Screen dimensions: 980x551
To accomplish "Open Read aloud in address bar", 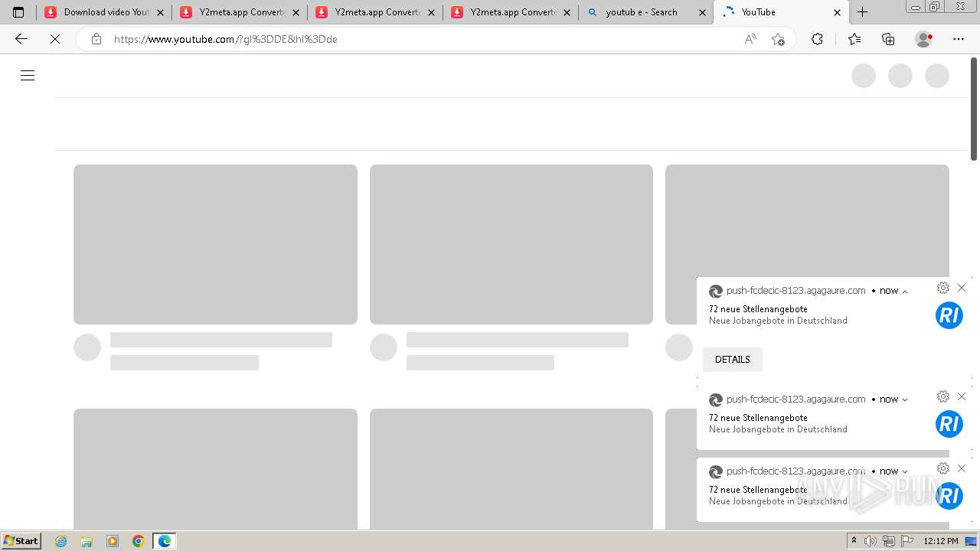I will pyautogui.click(x=750, y=39).
